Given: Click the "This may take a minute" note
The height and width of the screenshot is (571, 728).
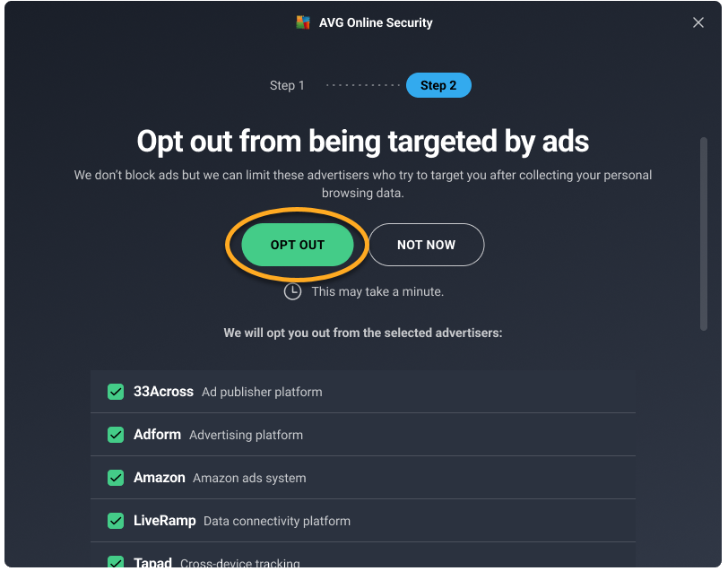Looking at the screenshot, I should pyautogui.click(x=377, y=291).
